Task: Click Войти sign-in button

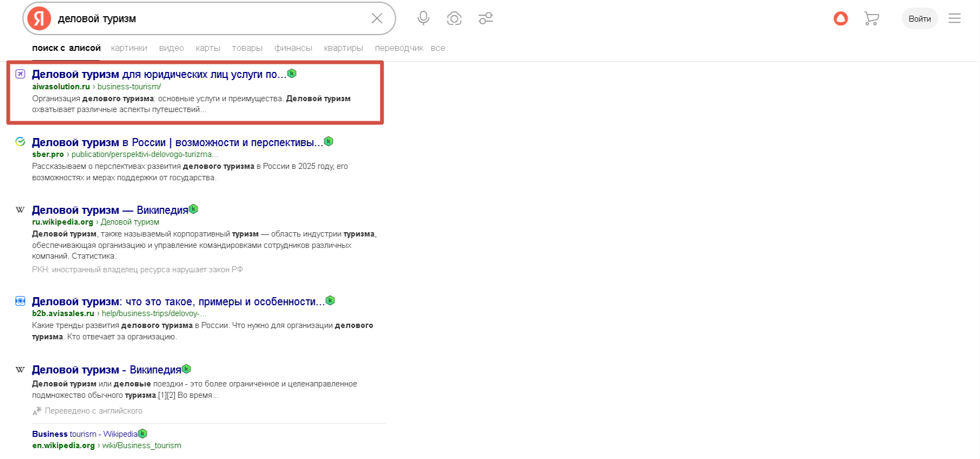Action: [919, 18]
